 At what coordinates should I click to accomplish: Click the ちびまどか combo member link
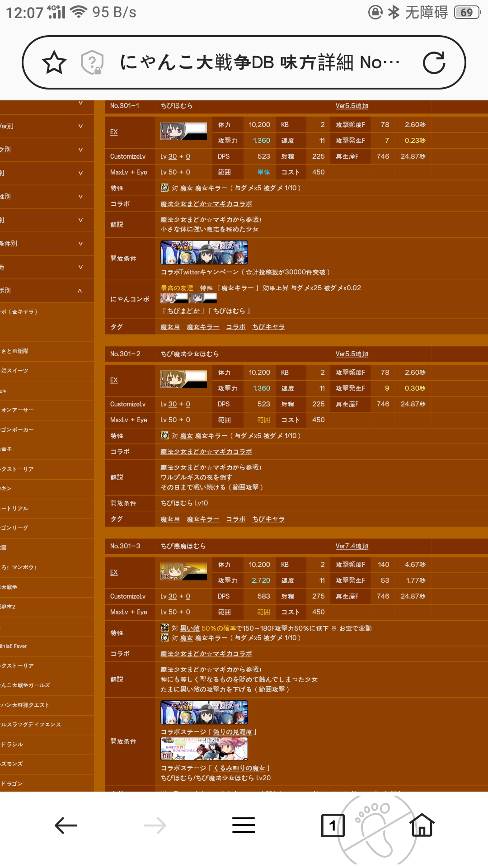[x=183, y=311]
